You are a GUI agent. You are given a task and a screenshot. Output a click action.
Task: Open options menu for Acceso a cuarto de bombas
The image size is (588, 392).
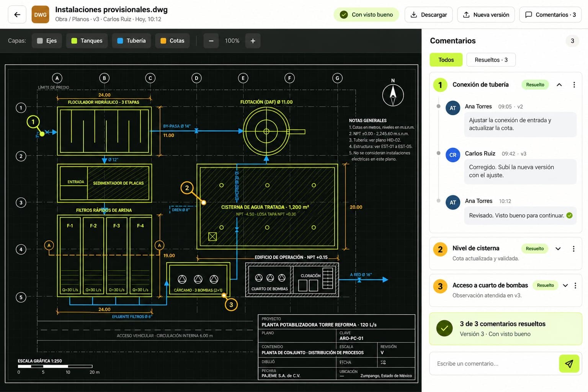(x=575, y=286)
